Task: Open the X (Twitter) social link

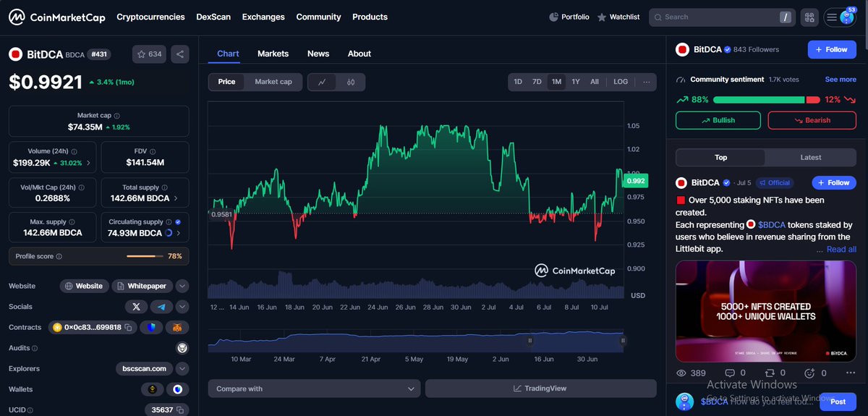Action: click(137, 307)
